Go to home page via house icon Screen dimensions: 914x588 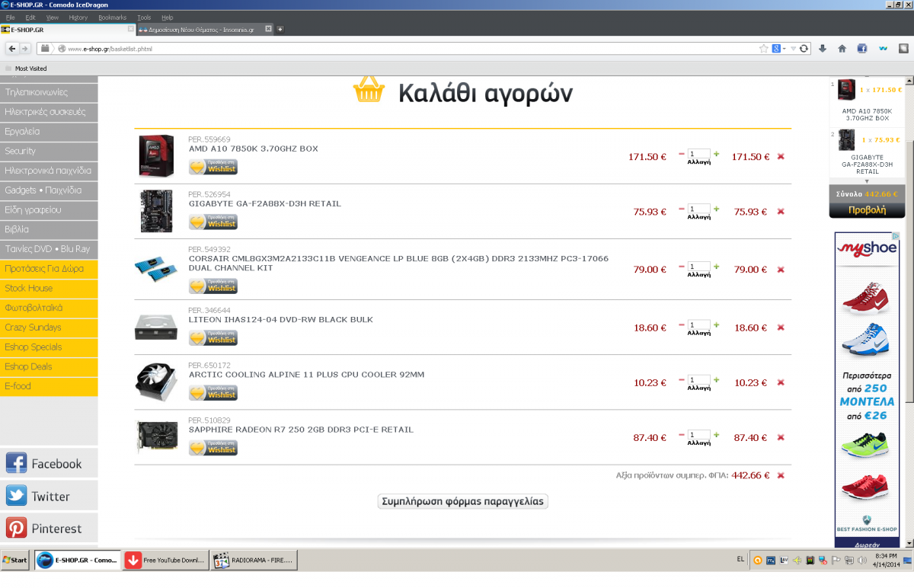point(842,48)
